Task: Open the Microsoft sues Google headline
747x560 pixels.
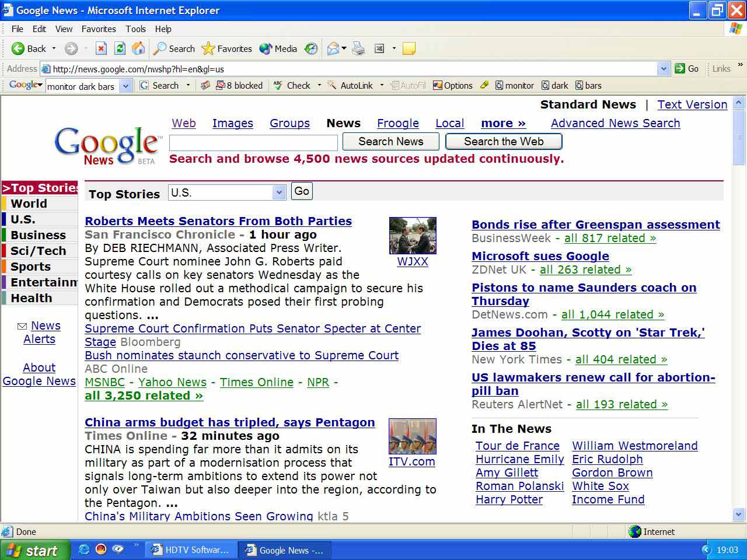Action: (x=540, y=256)
